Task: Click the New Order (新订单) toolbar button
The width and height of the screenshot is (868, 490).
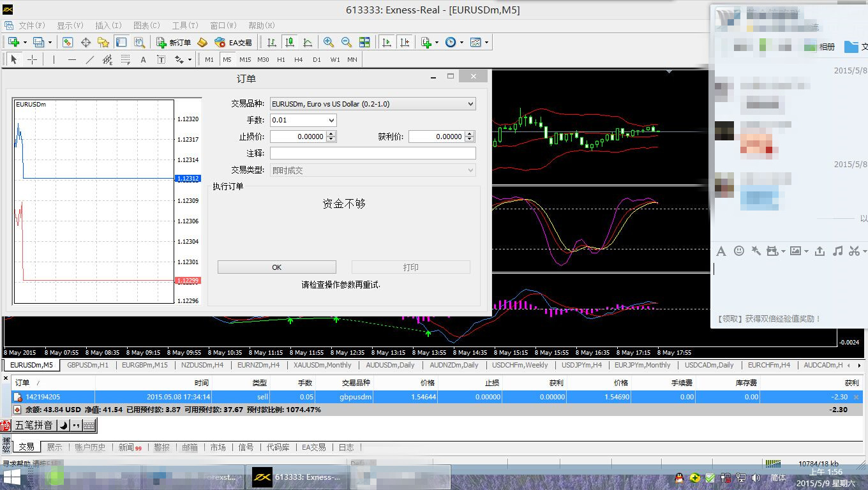Action: click(174, 43)
